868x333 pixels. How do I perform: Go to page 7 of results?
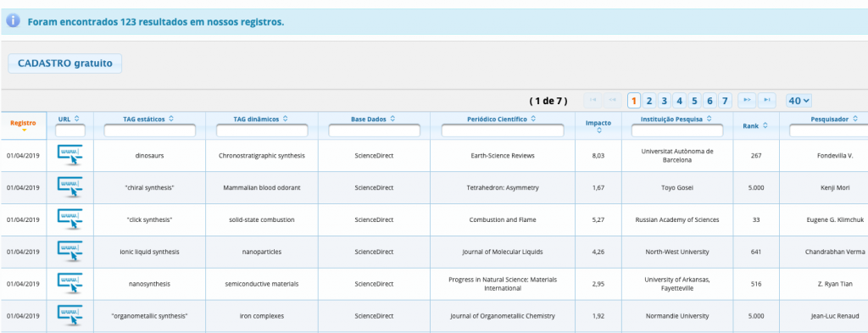[725, 101]
